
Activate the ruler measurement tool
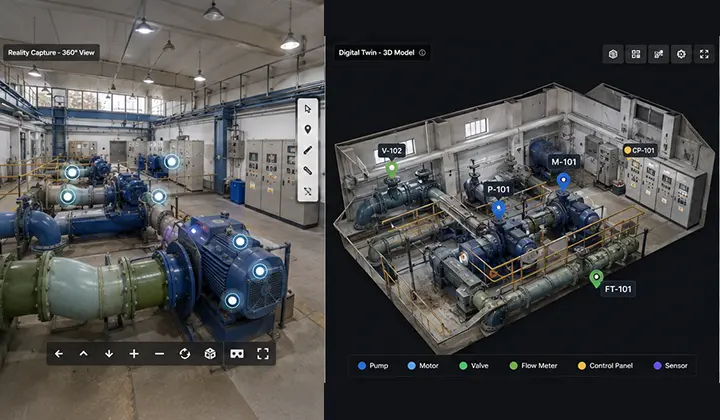(308, 171)
